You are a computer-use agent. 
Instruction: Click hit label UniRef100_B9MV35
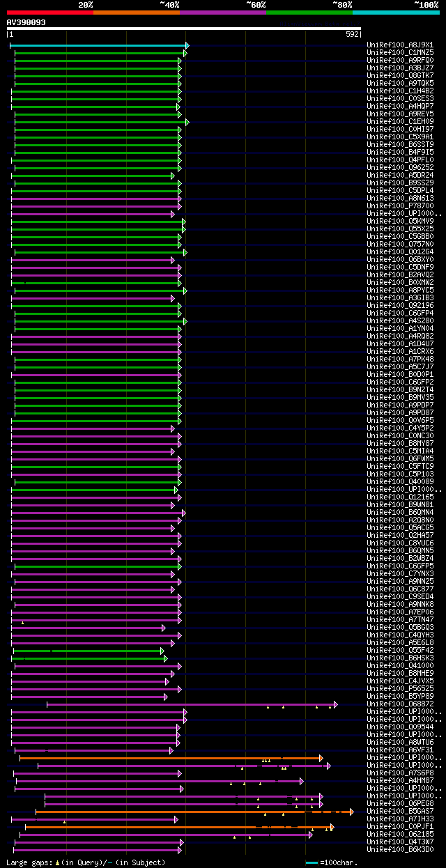(x=400, y=398)
